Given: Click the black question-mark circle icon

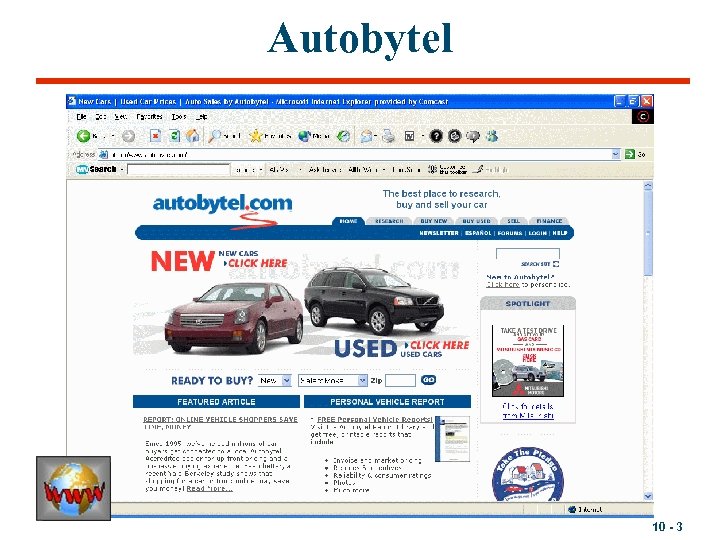Looking at the screenshot, I should [436, 136].
